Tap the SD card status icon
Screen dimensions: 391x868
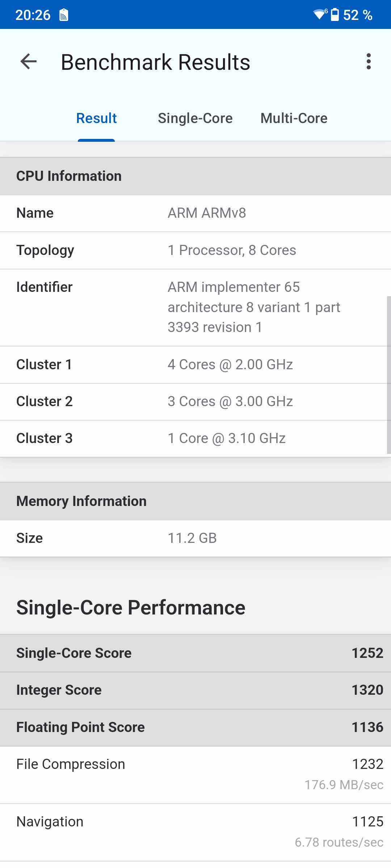pos(64,15)
